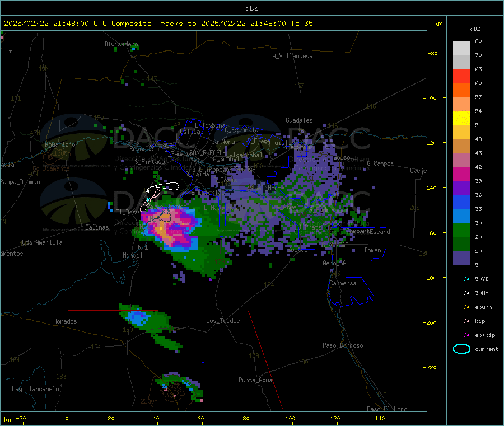Pick the magenta 39-42 dBZ swatch

(x=461, y=174)
